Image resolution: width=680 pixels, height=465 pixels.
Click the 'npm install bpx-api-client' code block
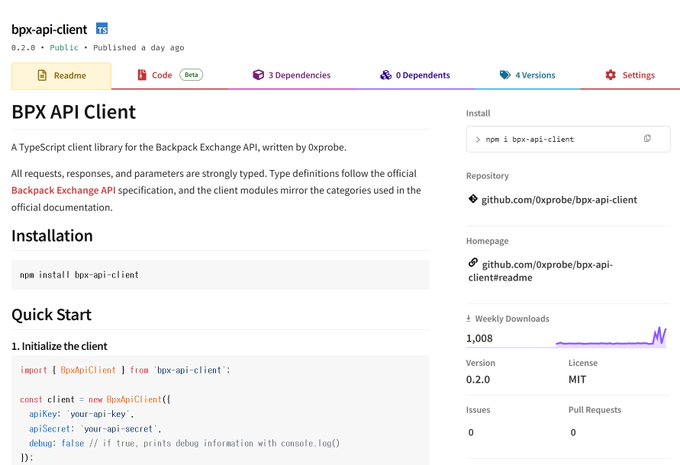[x=220, y=275]
